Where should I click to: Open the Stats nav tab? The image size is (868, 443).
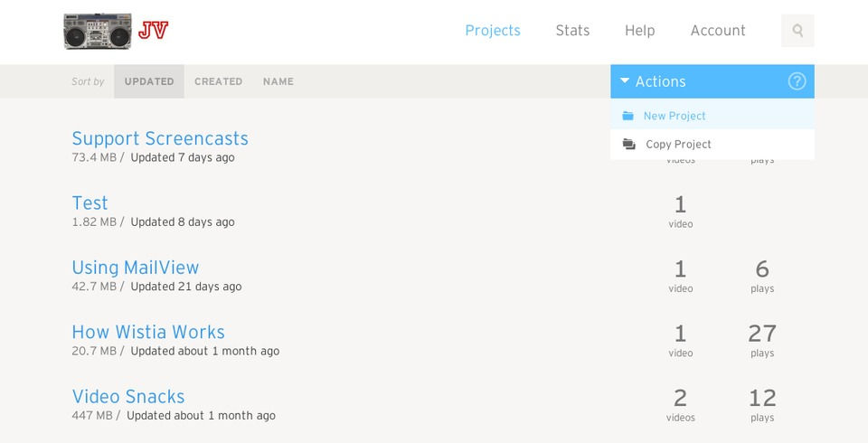(x=572, y=31)
